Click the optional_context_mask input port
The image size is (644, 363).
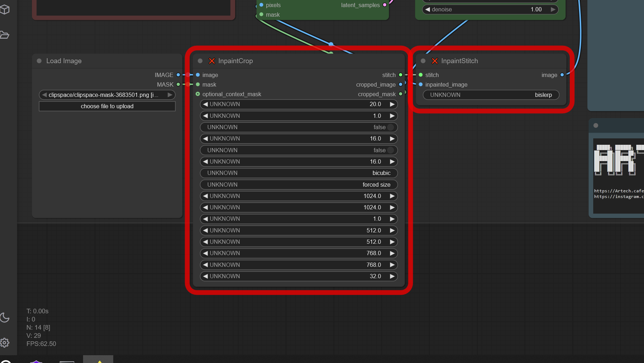[198, 94]
